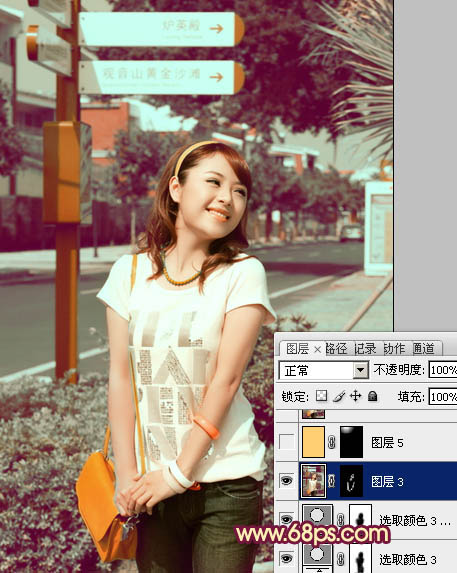Hide the 图层 3 layer
Image resolution: width=457 pixels, height=573 pixels.
(x=286, y=481)
